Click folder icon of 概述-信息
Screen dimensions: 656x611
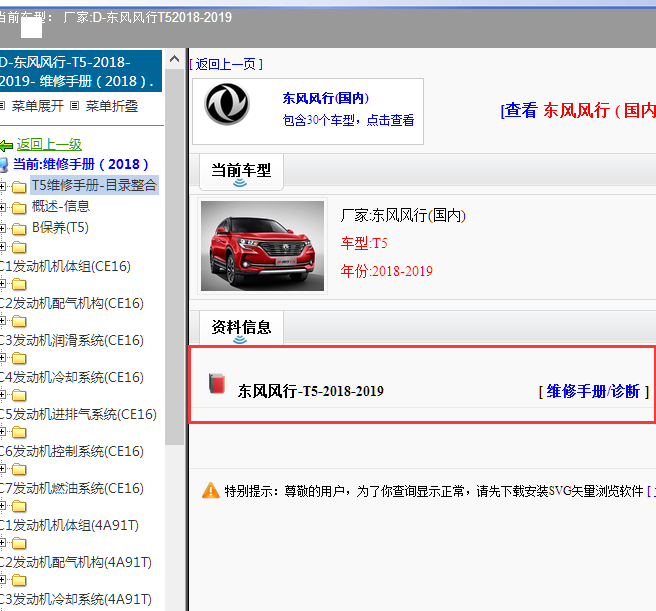[x=19, y=208]
